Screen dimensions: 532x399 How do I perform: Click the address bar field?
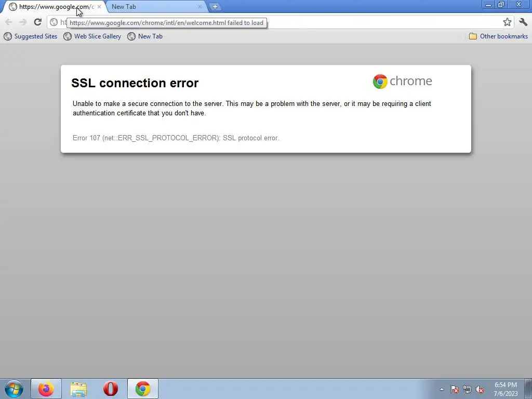point(275,22)
